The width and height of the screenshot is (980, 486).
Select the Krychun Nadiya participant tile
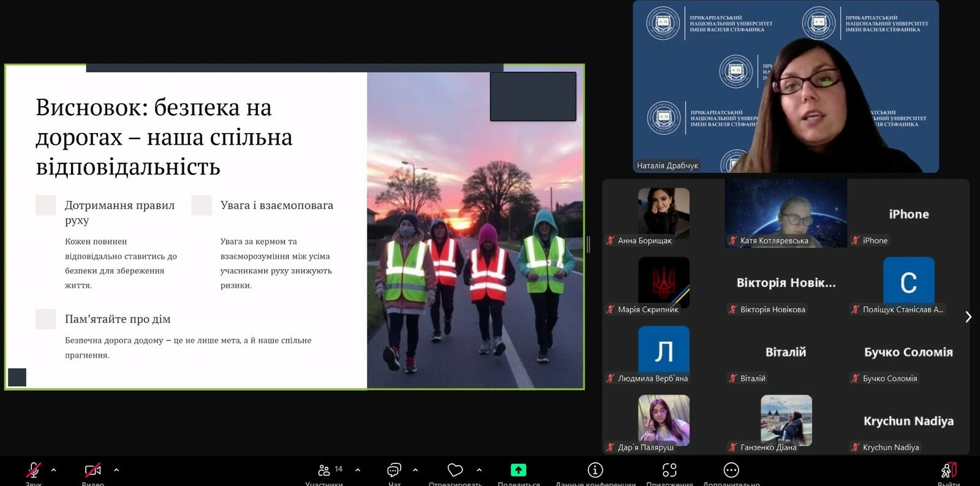pyautogui.click(x=908, y=422)
